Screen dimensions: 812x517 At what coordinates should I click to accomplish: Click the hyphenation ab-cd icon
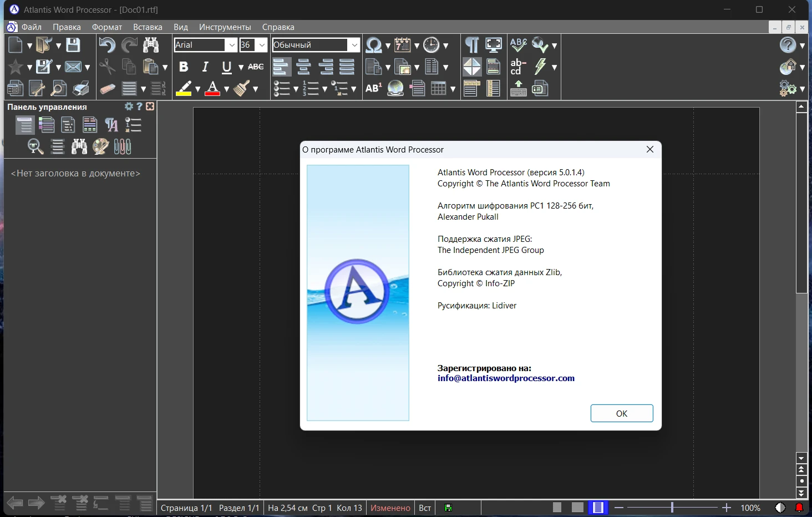pos(518,67)
